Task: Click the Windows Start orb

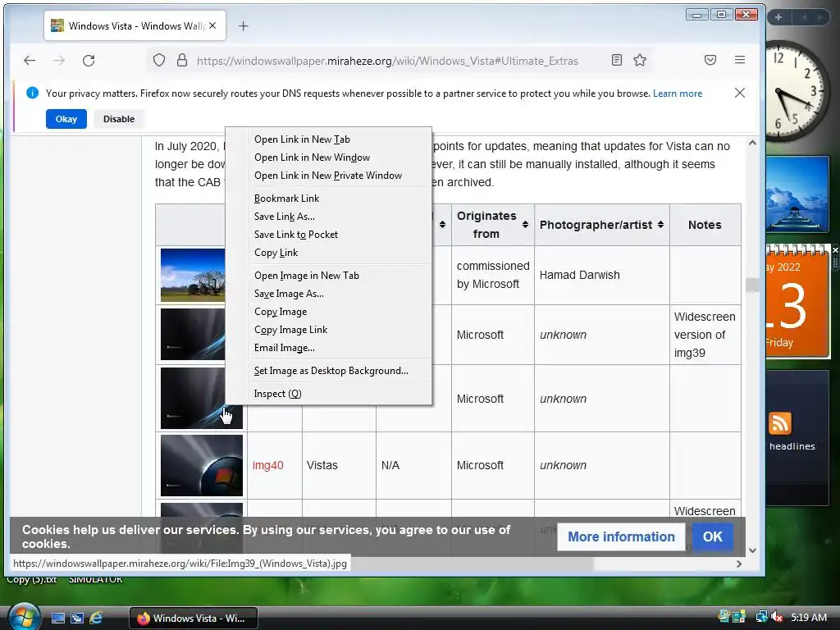Action: tap(24, 617)
